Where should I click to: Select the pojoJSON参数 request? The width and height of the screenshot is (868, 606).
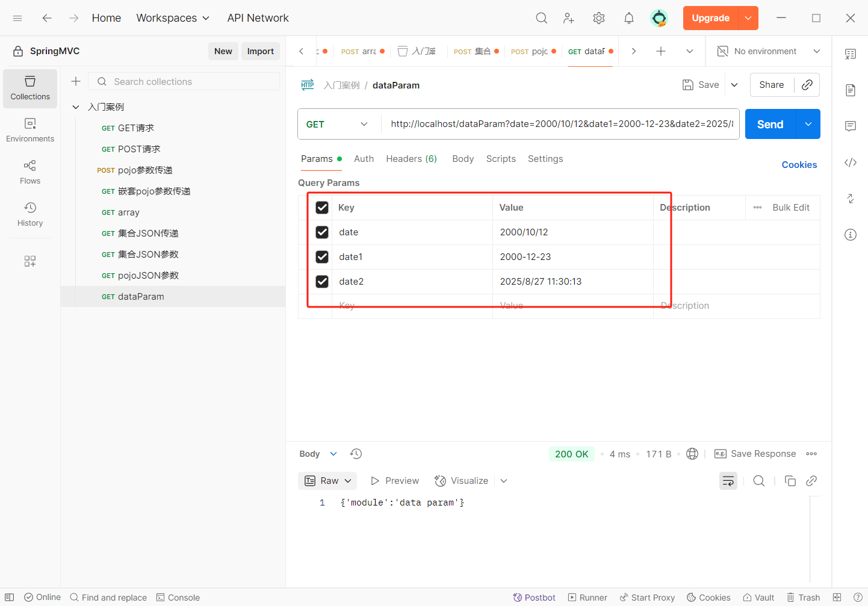[173, 276]
